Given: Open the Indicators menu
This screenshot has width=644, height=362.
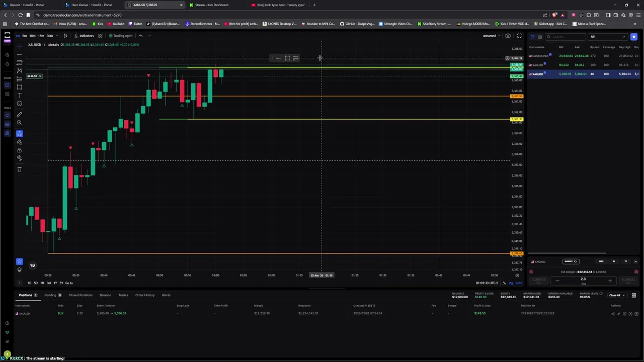Looking at the screenshot, I should click(x=84, y=36).
